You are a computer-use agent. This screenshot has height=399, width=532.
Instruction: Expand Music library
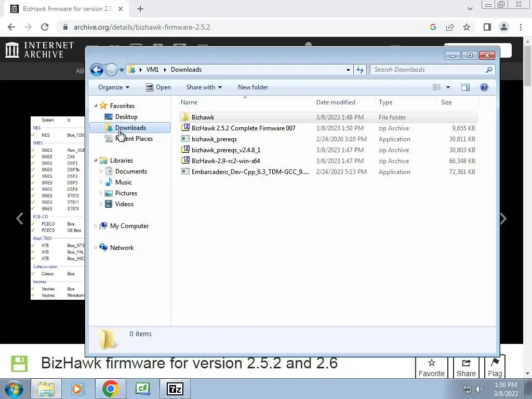click(101, 182)
